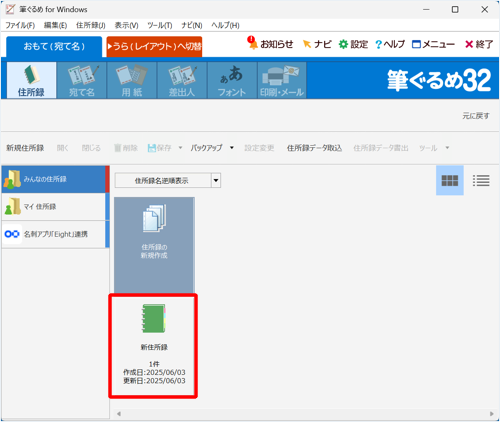Open the ファイル(F) menu
The image size is (500, 422).
point(20,25)
